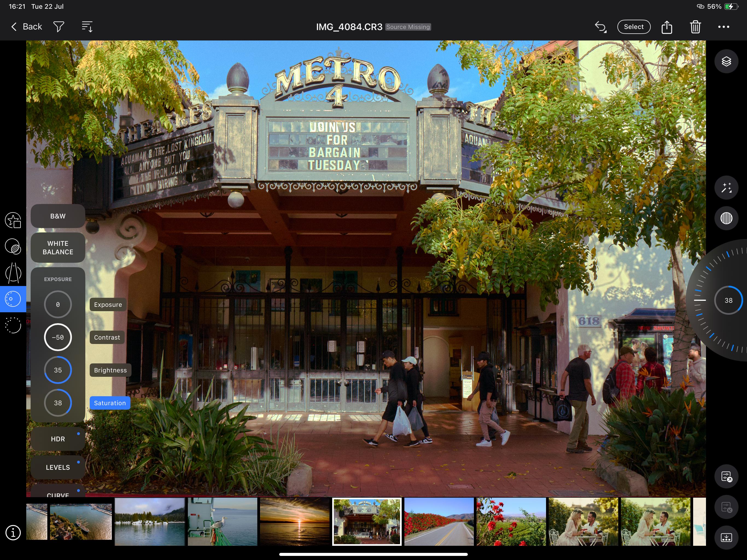Viewport: 747px width, 560px height.
Task: Select the dotted circle tool icon
Action: tap(13, 325)
